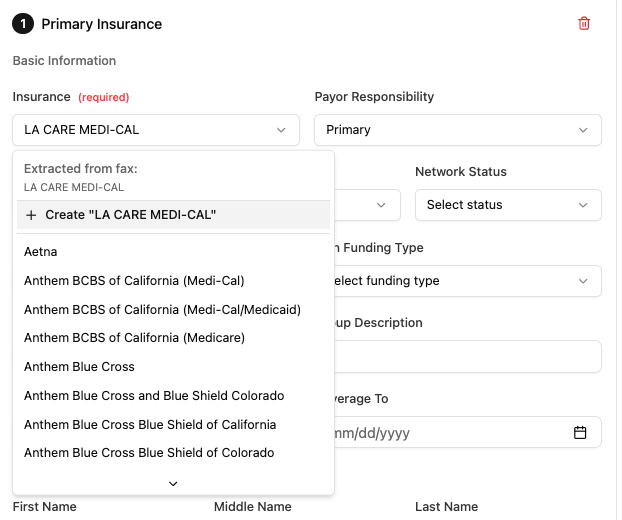Open calendar picker in Coverage To field
This screenshot has height=520, width=622.
pyautogui.click(x=580, y=432)
